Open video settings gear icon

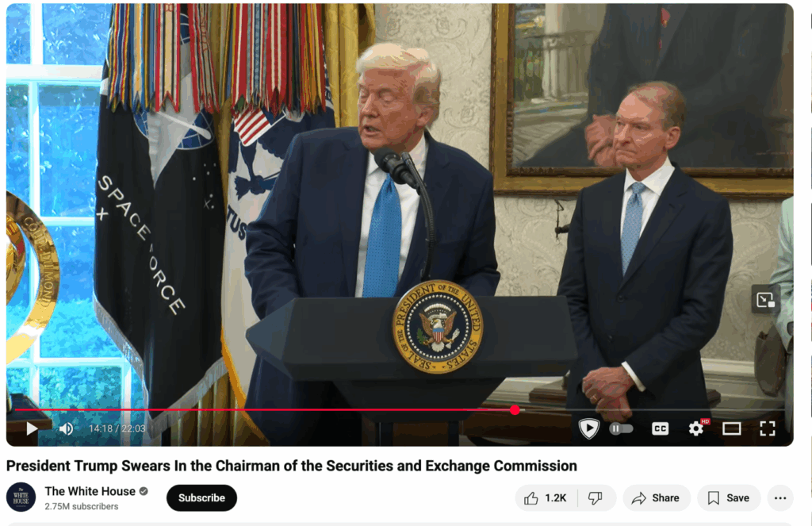pos(696,428)
